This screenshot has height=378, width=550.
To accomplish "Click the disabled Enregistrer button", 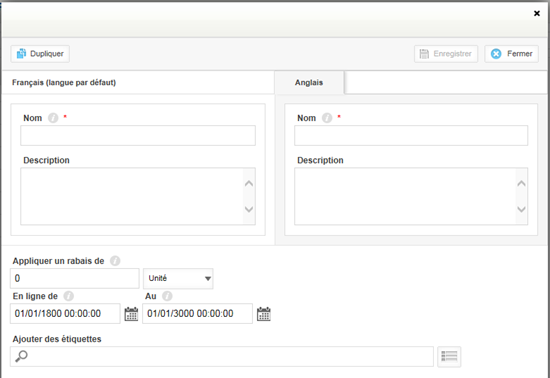I will click(446, 54).
